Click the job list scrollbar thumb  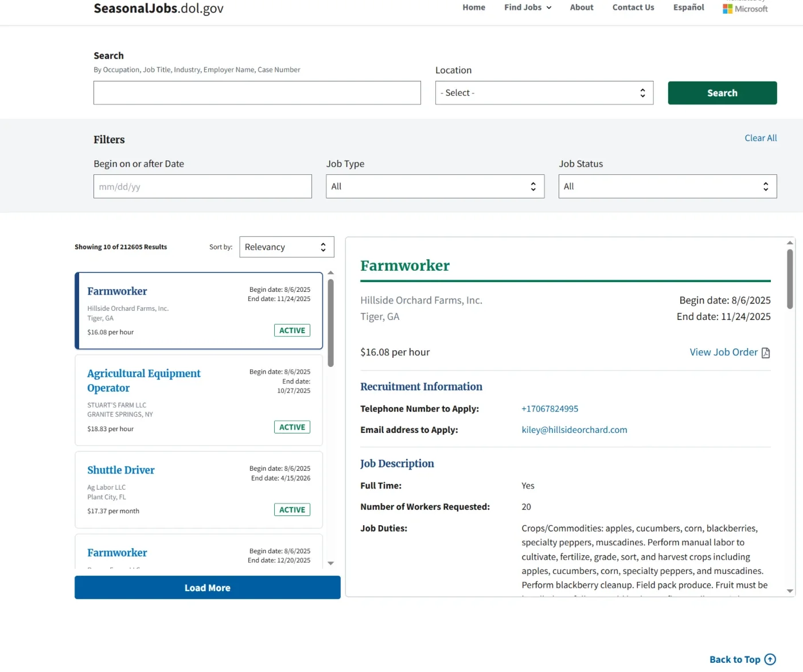[x=331, y=323]
